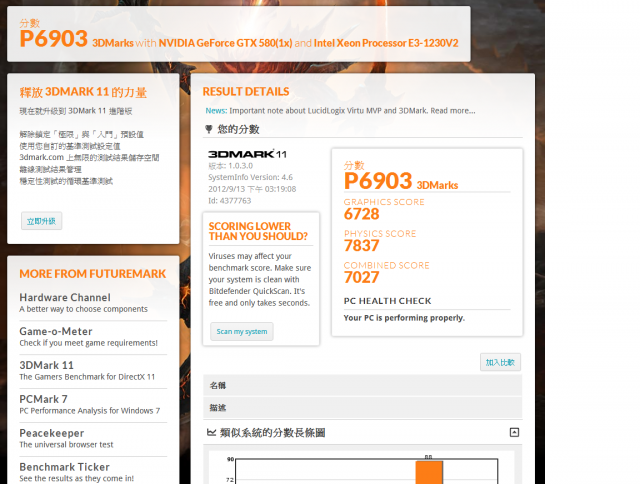Click the NVIDIA GeForce GTX 580(1x) text

225,43
